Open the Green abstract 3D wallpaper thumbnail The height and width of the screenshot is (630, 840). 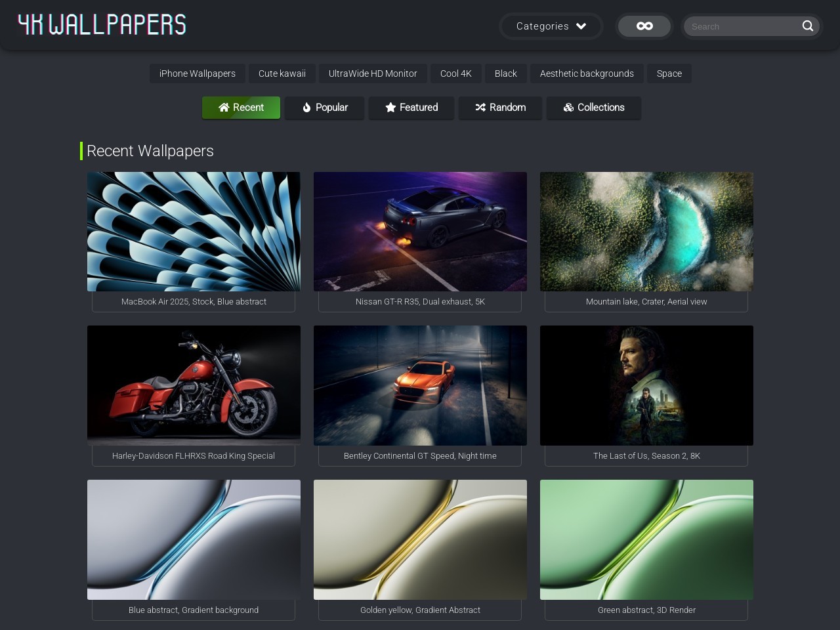(x=646, y=539)
